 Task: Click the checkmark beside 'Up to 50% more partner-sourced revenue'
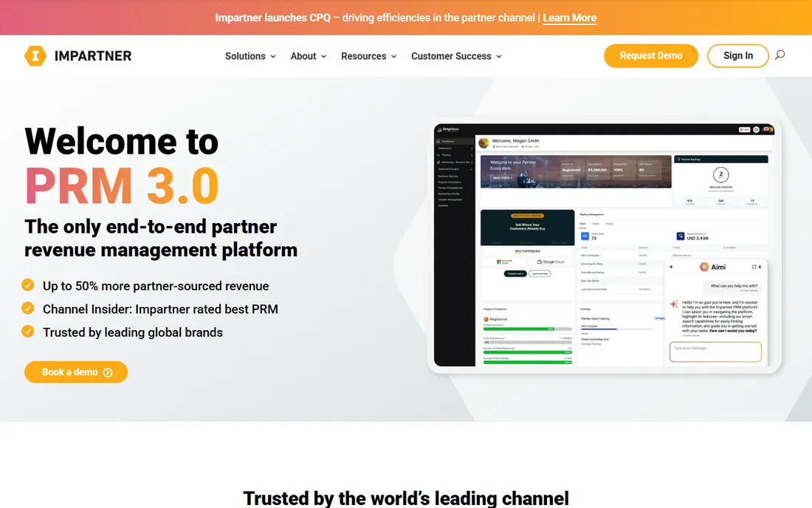click(x=28, y=285)
